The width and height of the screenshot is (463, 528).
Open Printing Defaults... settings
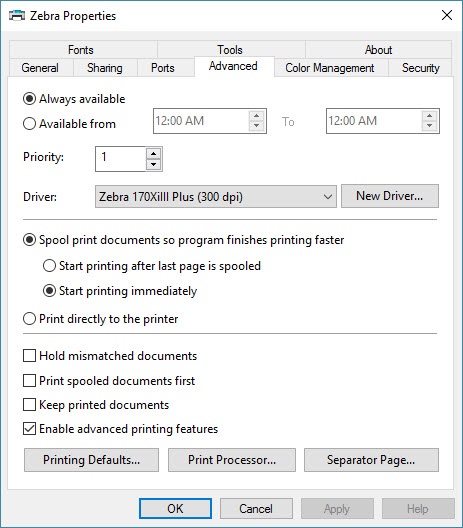point(91,460)
